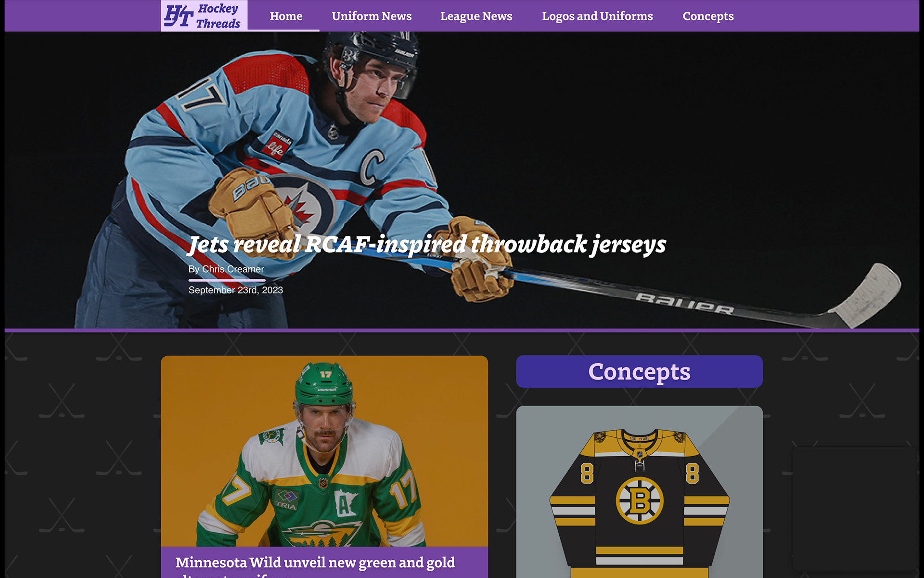This screenshot has width=924, height=578.
Task: Open the Minnesota Wild green and gold headline
Action: pos(315,566)
